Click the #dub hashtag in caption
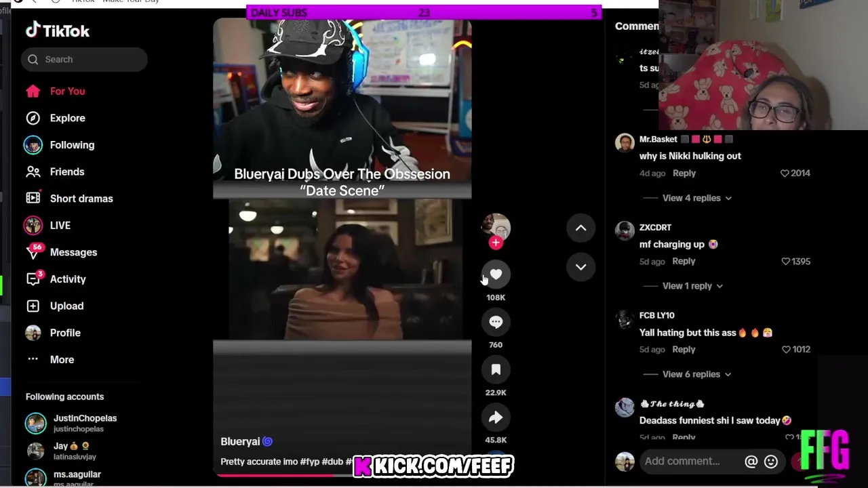The height and width of the screenshot is (488, 868). [333, 462]
